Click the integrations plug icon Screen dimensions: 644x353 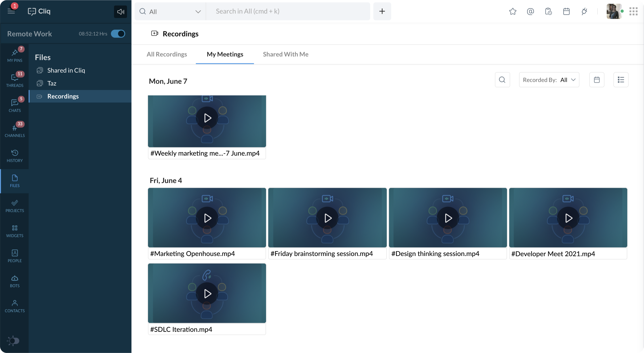[x=584, y=11]
